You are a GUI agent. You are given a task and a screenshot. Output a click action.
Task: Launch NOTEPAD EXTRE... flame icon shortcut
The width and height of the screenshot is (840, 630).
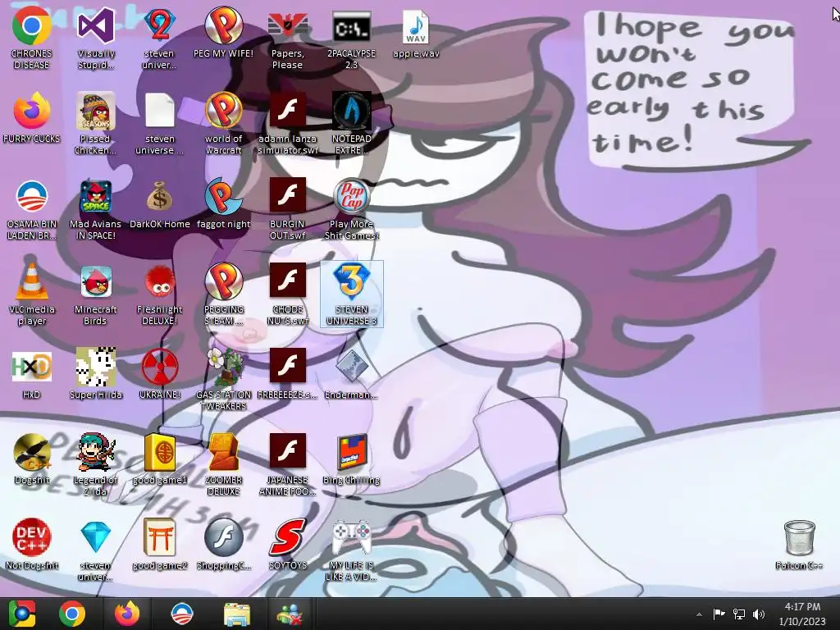click(x=351, y=125)
